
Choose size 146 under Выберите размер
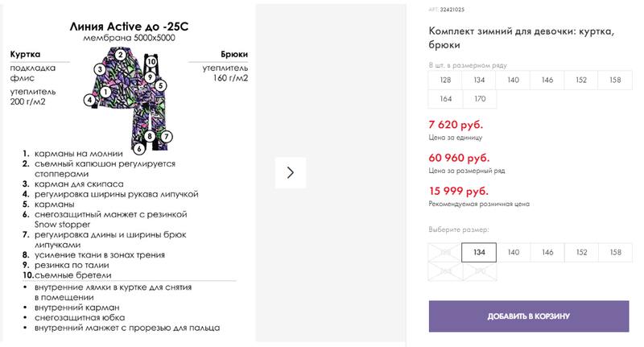pos(547,252)
